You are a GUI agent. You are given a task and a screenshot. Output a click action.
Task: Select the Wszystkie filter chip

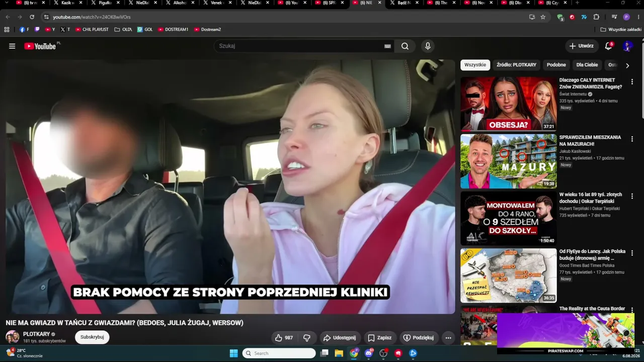(x=475, y=65)
